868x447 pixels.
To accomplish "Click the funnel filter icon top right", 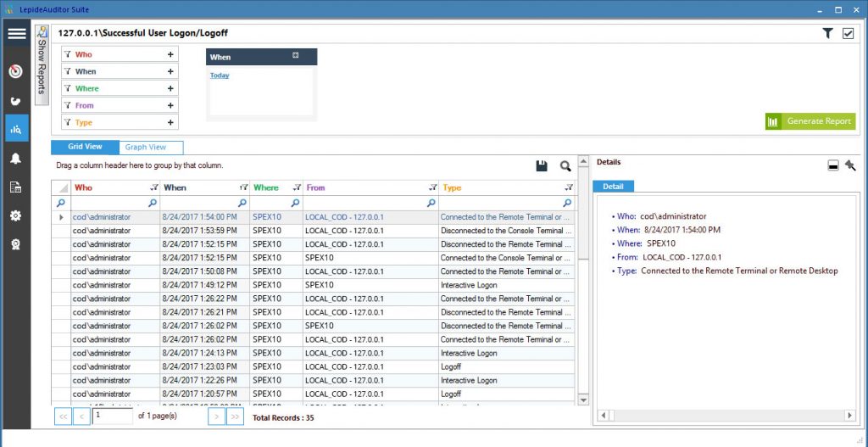I will tap(827, 33).
